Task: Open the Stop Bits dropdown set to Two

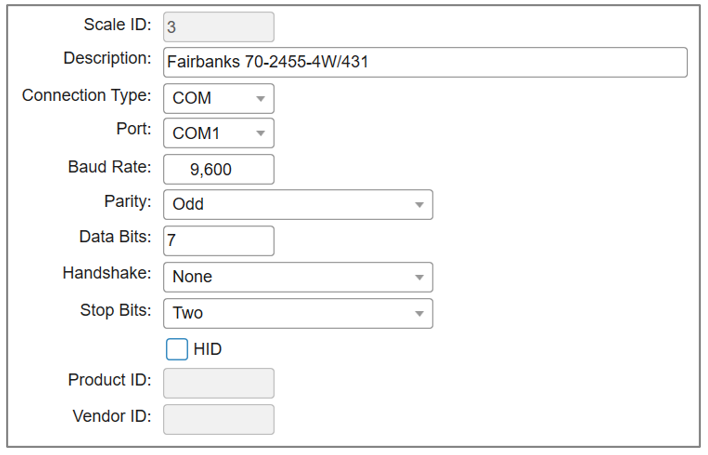Action: [297, 313]
